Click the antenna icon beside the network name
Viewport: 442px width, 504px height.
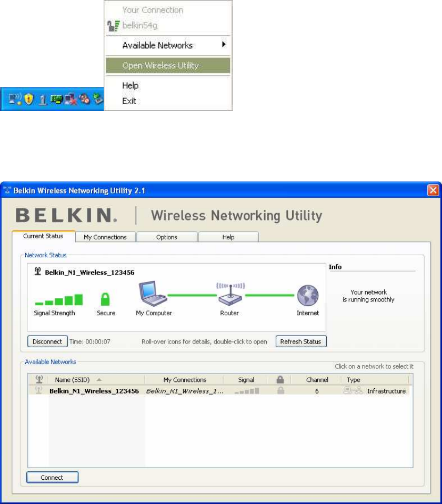(x=37, y=271)
